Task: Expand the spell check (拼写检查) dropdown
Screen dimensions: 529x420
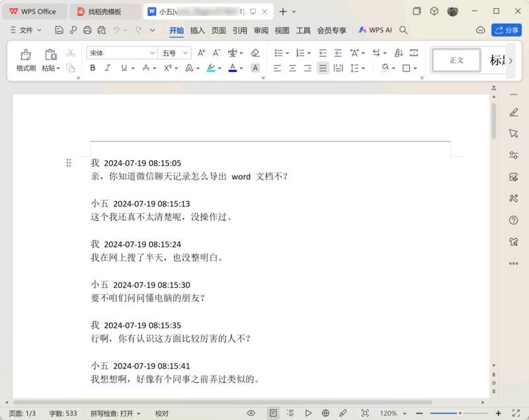Action: coord(116,413)
